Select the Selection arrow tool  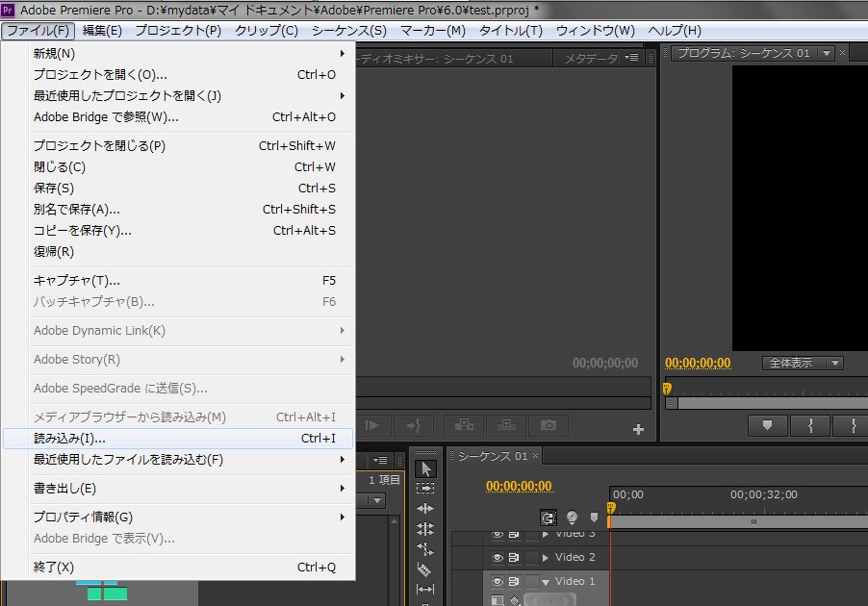pyautogui.click(x=425, y=468)
